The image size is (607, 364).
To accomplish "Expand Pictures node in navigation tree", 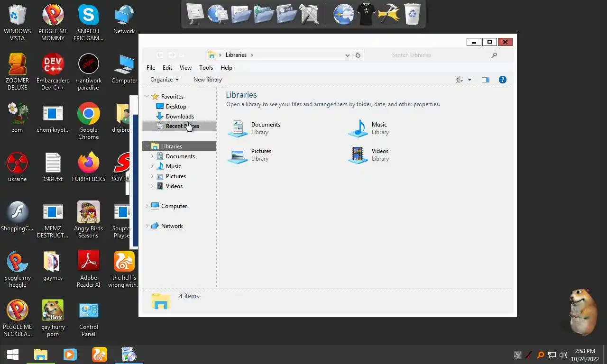I will coord(152,176).
